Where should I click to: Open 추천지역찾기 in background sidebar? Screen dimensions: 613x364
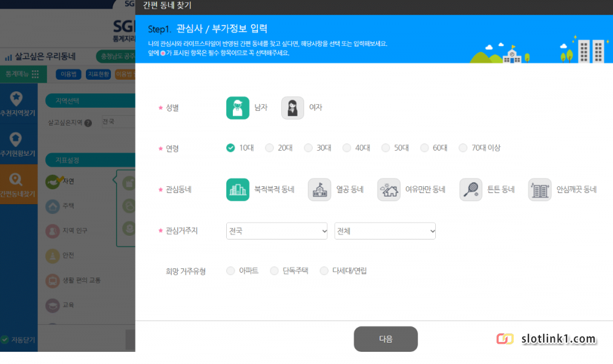pos(18,104)
